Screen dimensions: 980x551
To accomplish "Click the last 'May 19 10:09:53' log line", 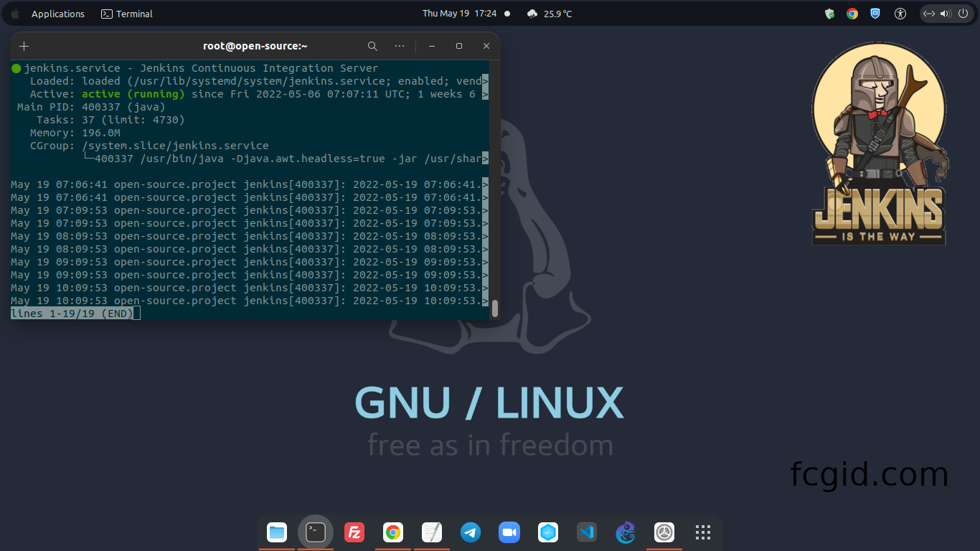I will click(x=250, y=301).
